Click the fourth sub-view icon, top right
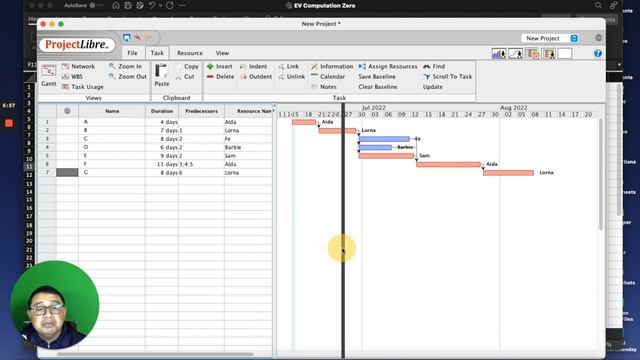 point(549,53)
